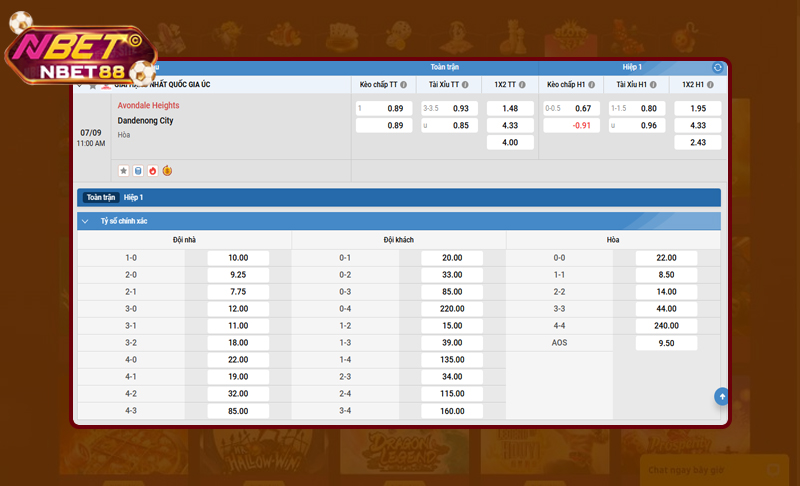Open the Avondale Heights team link
This screenshot has height=486, width=800.
pyautogui.click(x=148, y=105)
